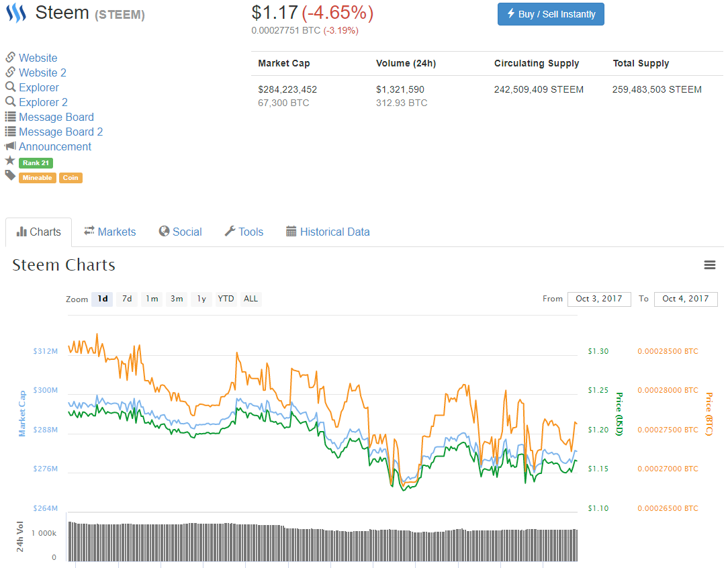
Task: Set chart zoom to 3m
Action: (177, 299)
